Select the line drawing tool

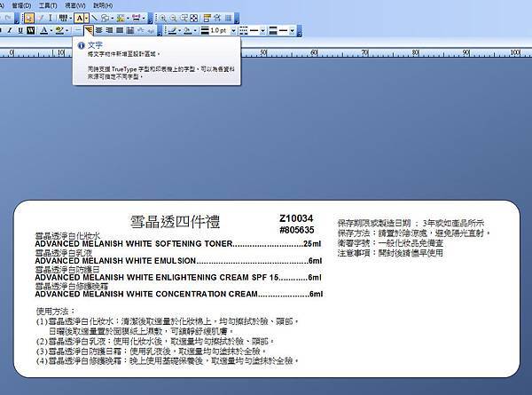(94, 18)
